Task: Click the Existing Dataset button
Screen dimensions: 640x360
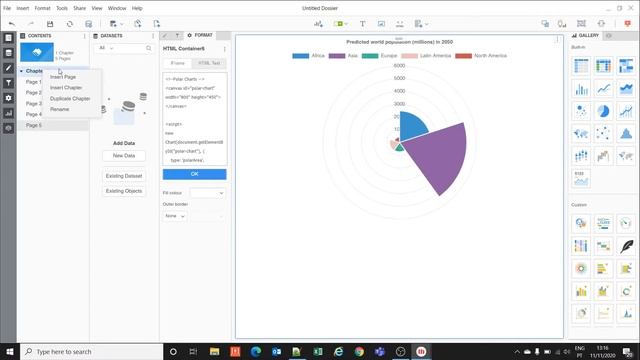Action: 124,176
